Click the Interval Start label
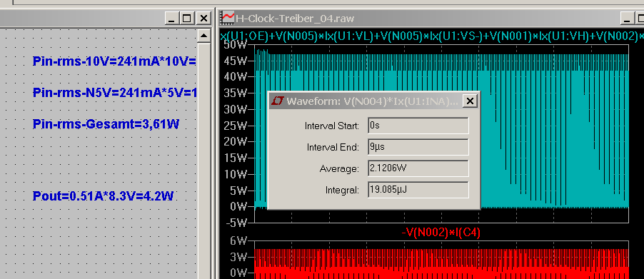 [x=332, y=126]
